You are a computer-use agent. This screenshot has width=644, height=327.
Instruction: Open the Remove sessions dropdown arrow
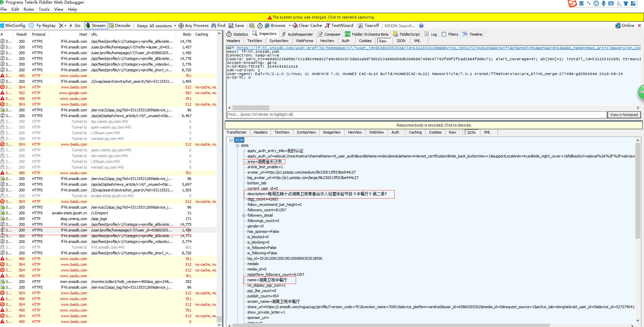65,26
